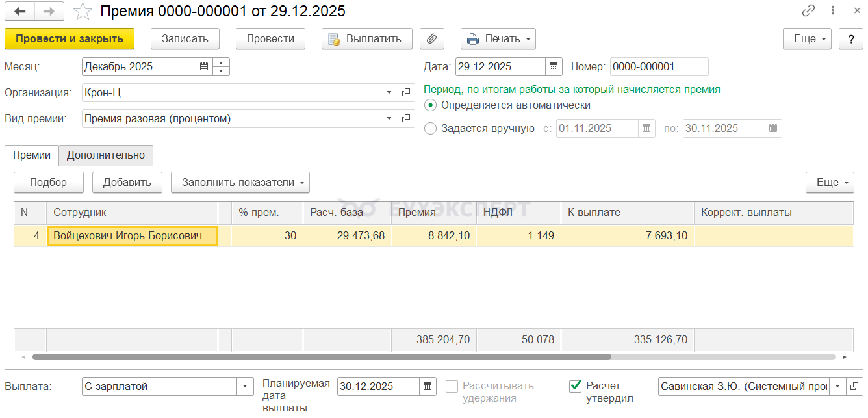Expand the Расчет утвердил user dropdown
This screenshot has width=868, height=418.
point(838,386)
